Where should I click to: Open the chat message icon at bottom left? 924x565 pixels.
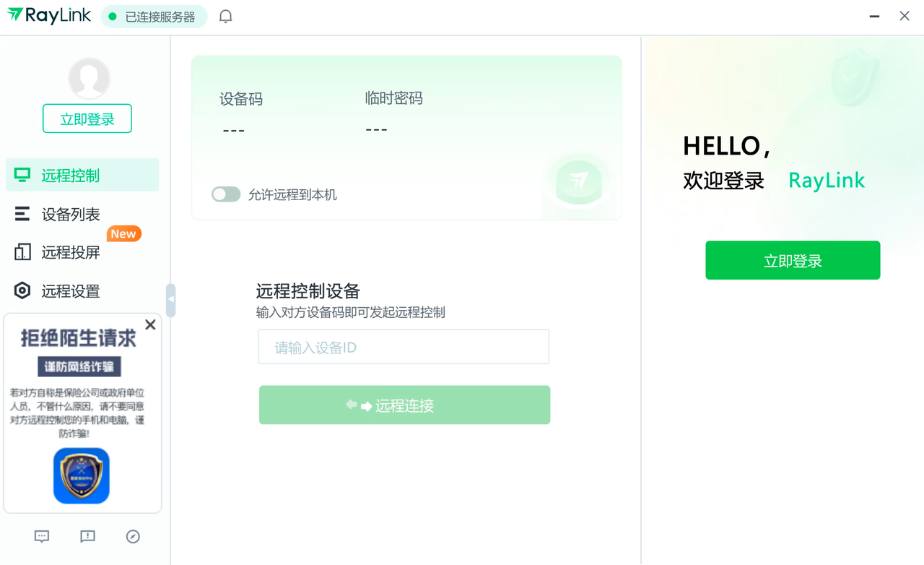pyautogui.click(x=41, y=536)
